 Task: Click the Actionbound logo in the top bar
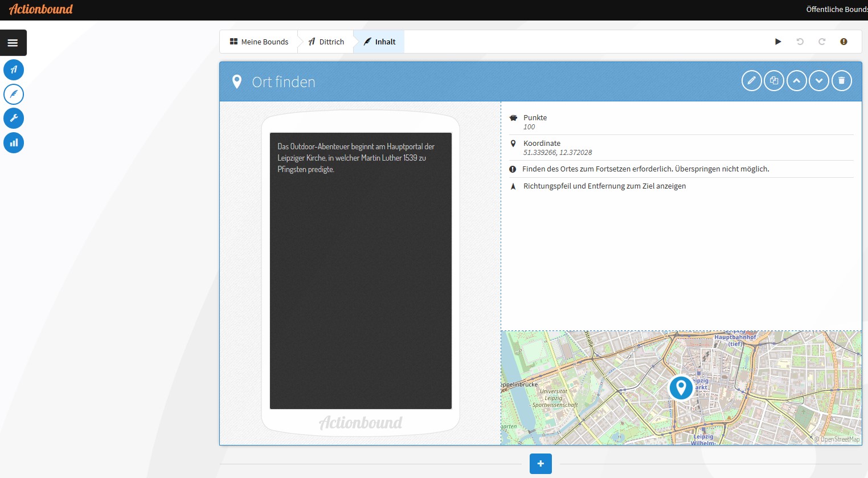41,9
